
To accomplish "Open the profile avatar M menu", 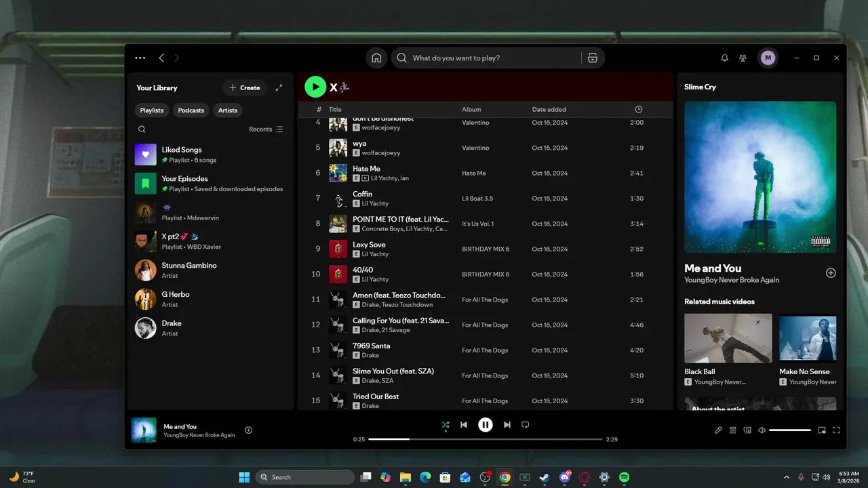I will [768, 58].
